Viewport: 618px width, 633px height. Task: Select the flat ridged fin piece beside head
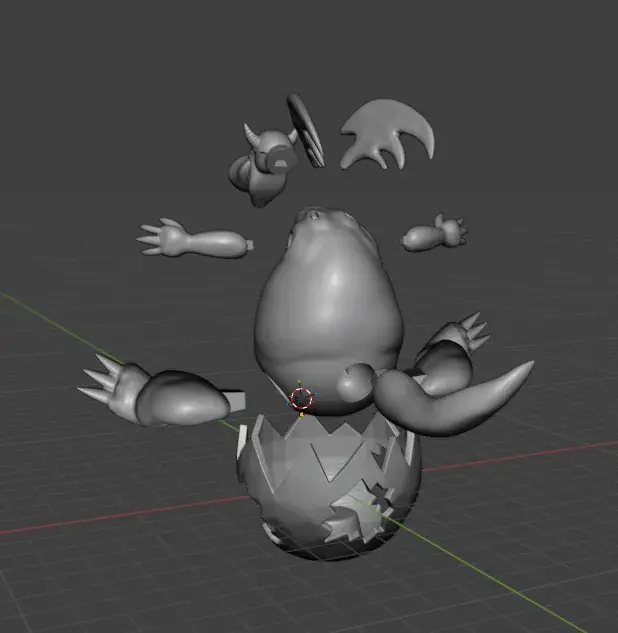pyautogui.click(x=306, y=131)
